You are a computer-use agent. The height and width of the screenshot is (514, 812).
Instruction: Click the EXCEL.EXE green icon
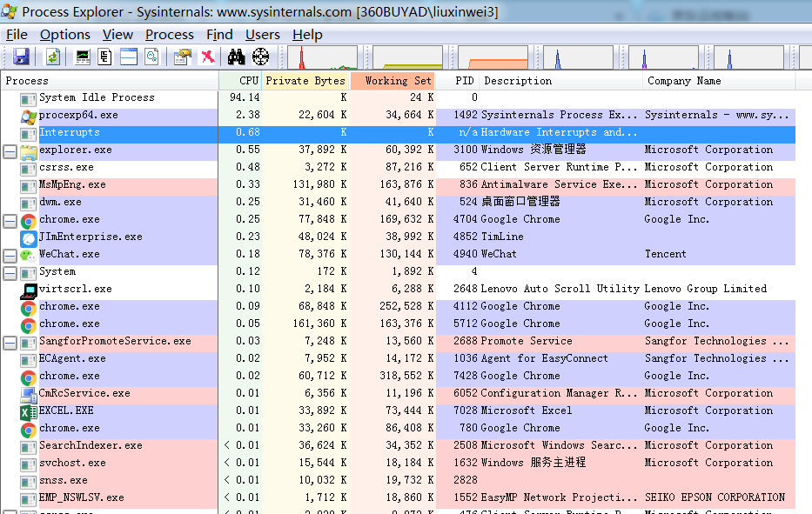point(29,412)
